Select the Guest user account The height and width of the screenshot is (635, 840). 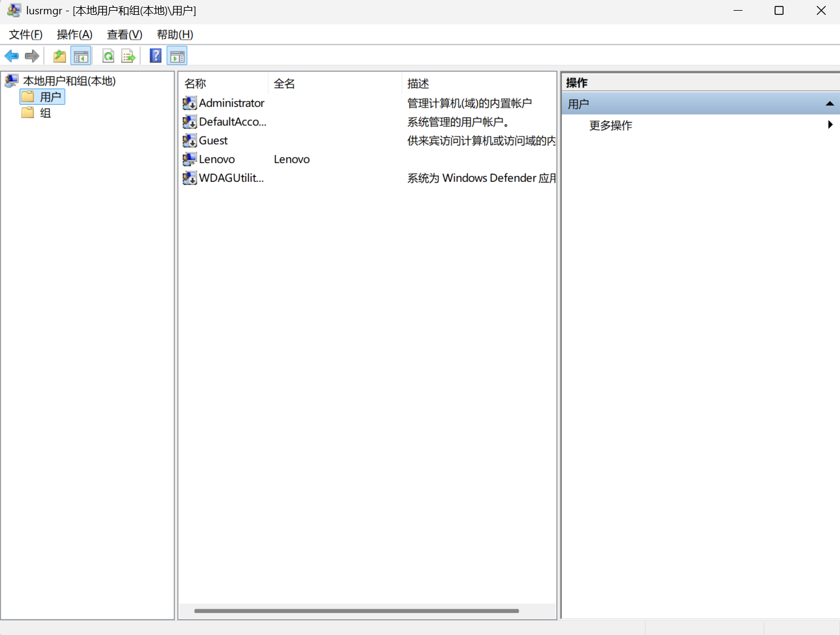pyautogui.click(x=213, y=140)
